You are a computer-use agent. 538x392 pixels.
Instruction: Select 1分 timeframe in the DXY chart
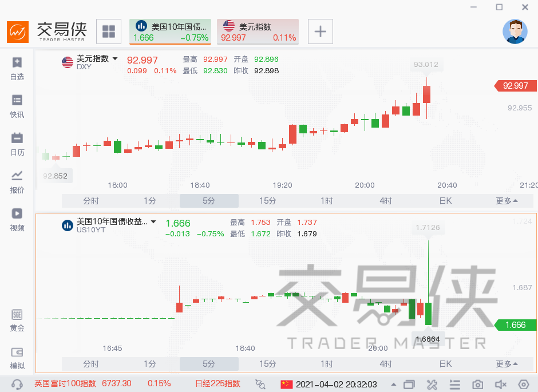point(150,201)
